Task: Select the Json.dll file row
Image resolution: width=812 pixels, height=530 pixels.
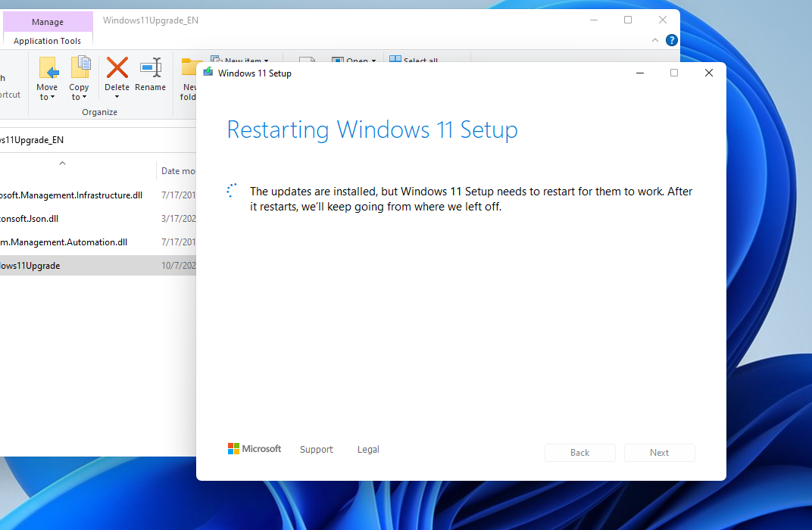Action: [98, 218]
